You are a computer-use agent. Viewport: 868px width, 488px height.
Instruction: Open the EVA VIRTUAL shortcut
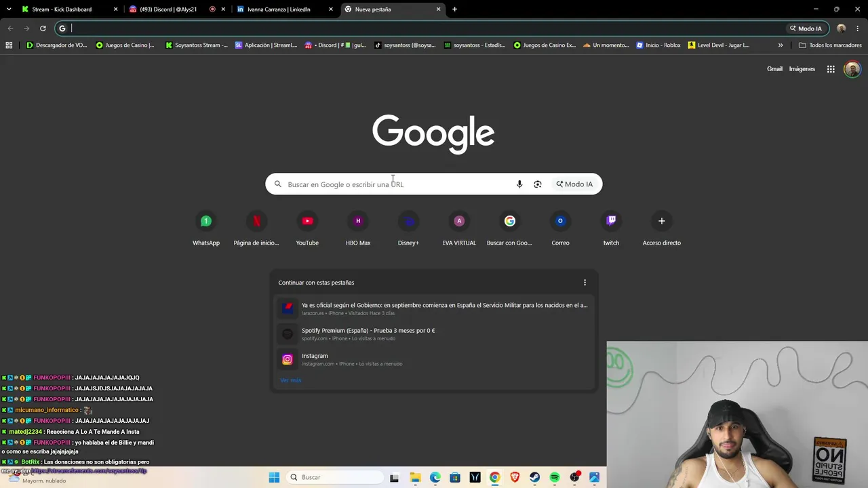pos(459,229)
